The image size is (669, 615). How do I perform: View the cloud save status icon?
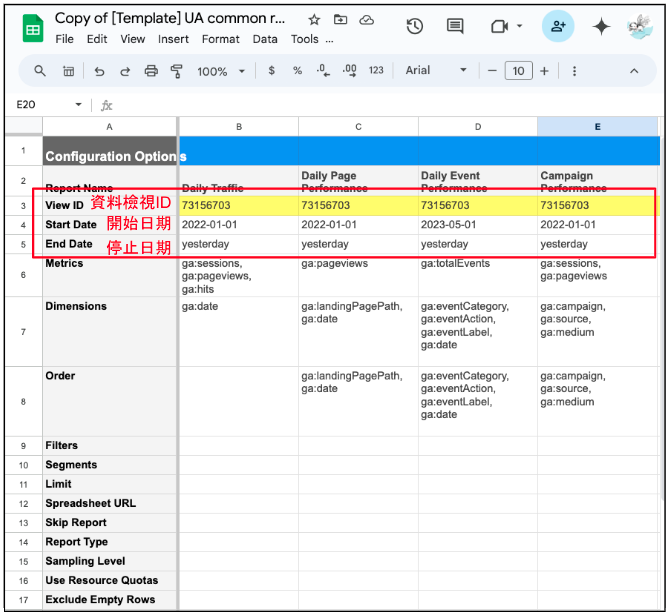click(x=366, y=20)
